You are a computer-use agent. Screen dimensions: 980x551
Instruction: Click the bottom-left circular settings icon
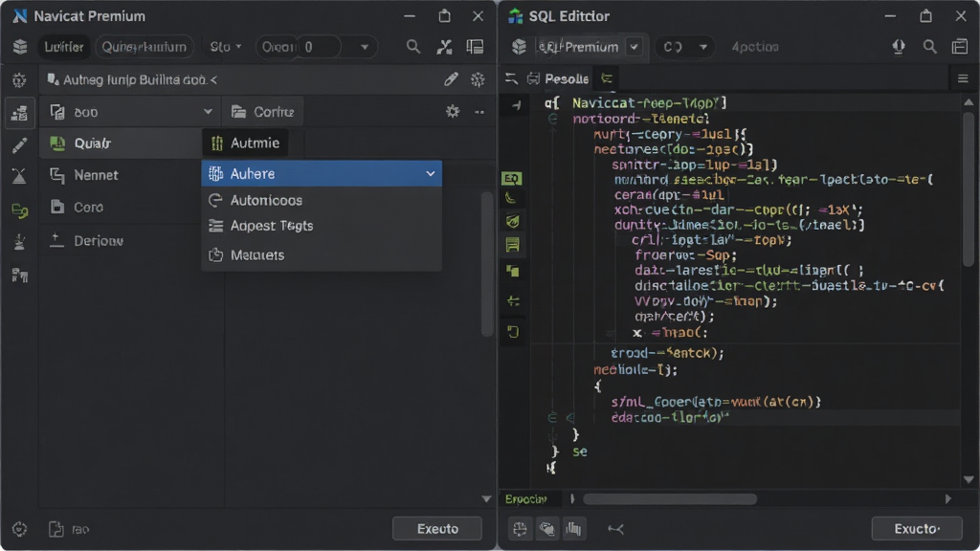(x=19, y=529)
